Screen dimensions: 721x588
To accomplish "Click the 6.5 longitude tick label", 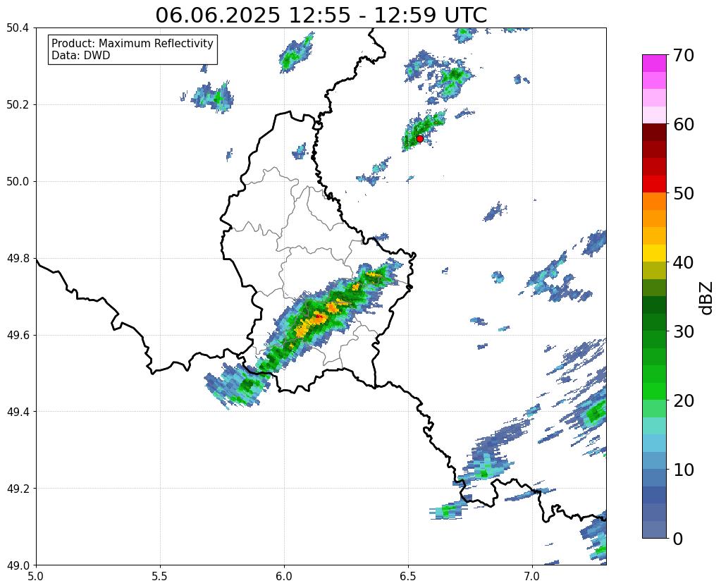I will [x=408, y=577].
